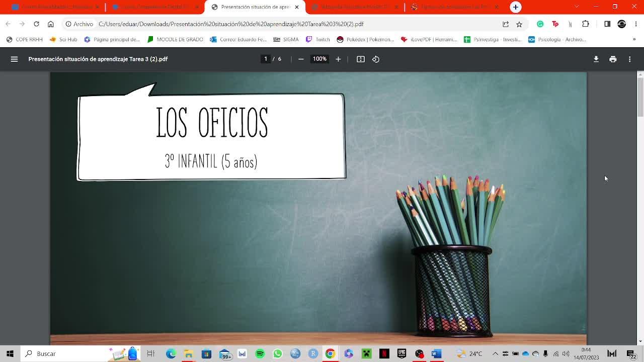Close the Presentación situación de aprendizaje tab
The height and width of the screenshot is (362, 644).
[297, 7]
